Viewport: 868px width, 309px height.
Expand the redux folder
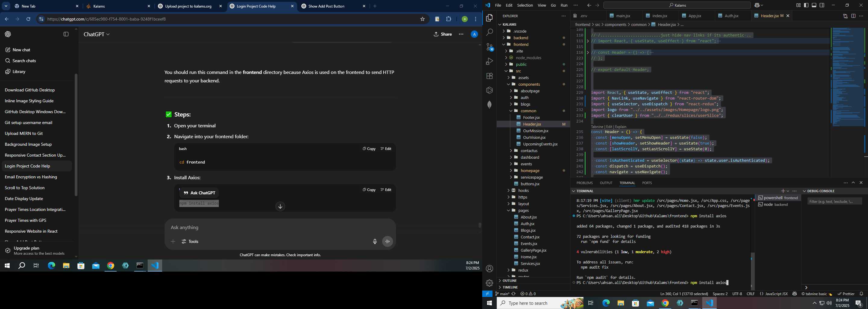coord(523,270)
